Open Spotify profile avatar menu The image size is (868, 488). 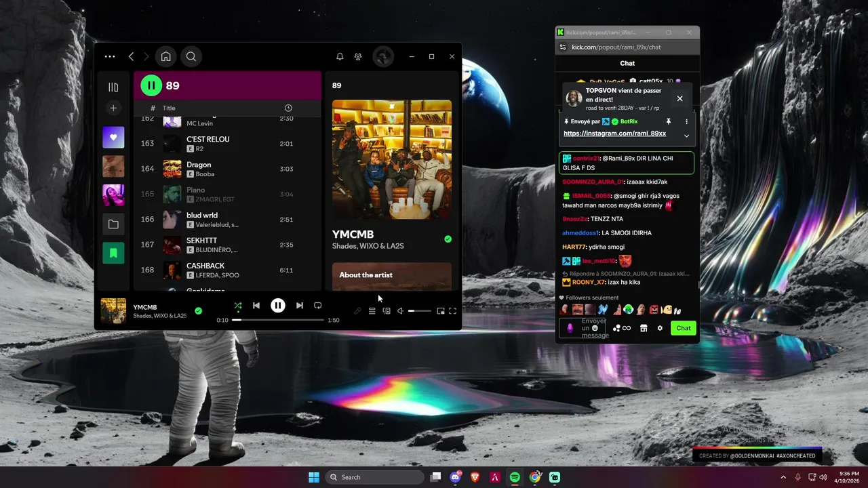pyautogui.click(x=383, y=56)
